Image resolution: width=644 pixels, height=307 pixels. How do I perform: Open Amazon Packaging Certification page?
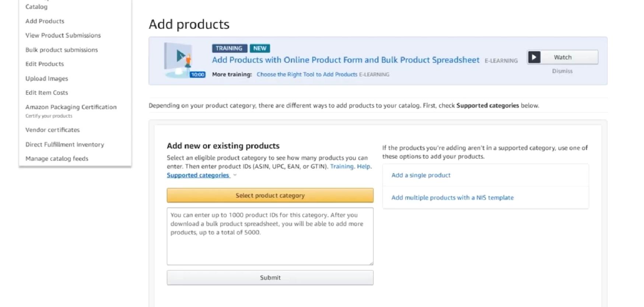(x=71, y=107)
